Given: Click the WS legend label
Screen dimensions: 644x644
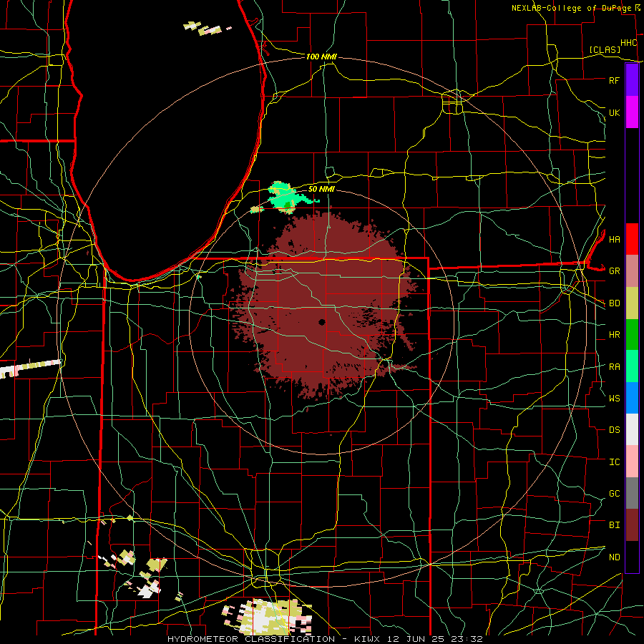Looking at the screenshot, I should [614, 399].
